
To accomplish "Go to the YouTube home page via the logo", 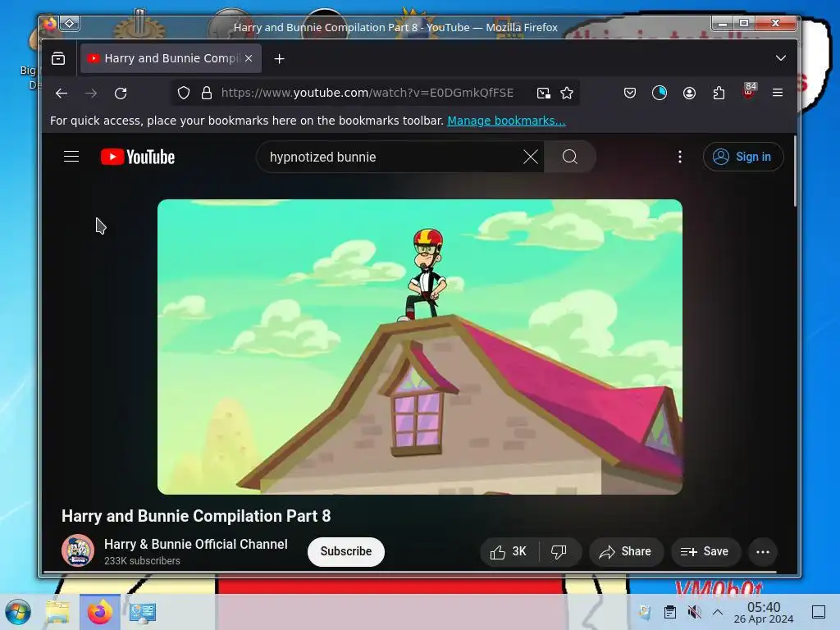I will 138,157.
